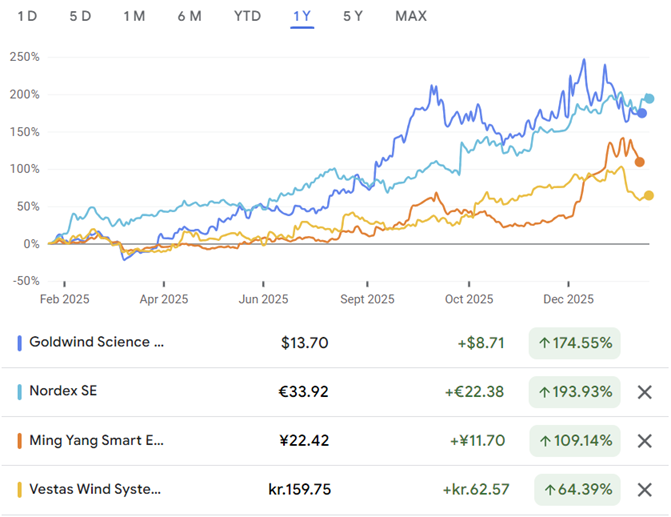
Task: Click the Vestas price kr.159.75
Action: (300, 490)
